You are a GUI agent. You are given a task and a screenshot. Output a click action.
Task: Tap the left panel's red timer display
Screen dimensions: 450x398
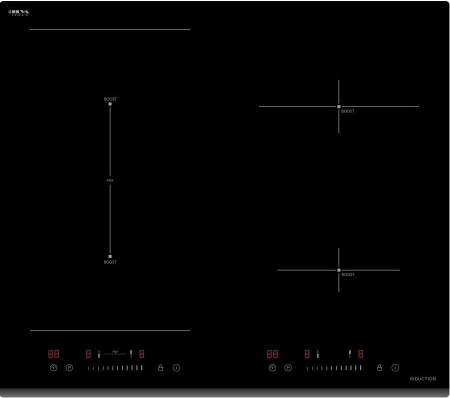pyautogui.click(x=54, y=354)
